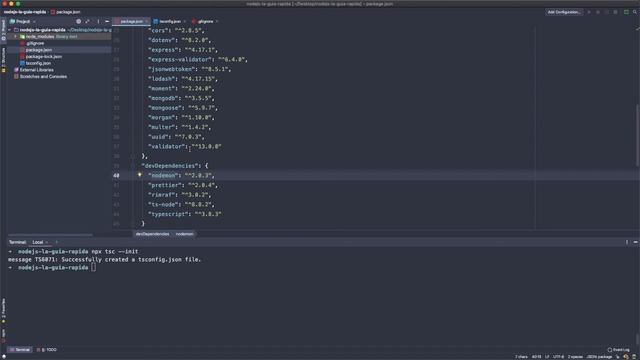Screen dimensions: 640x360
Task: Click Add Configuration button
Action: click(564, 12)
